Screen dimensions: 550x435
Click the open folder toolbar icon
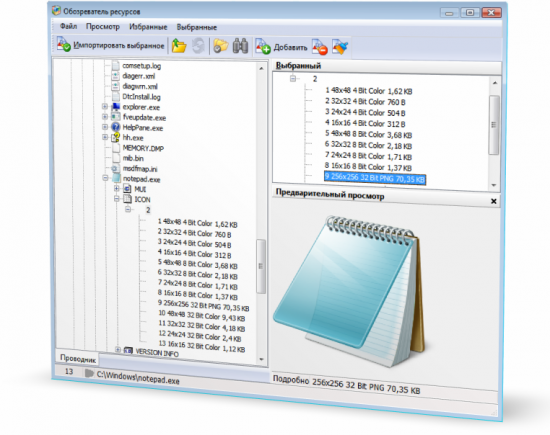coord(221,46)
